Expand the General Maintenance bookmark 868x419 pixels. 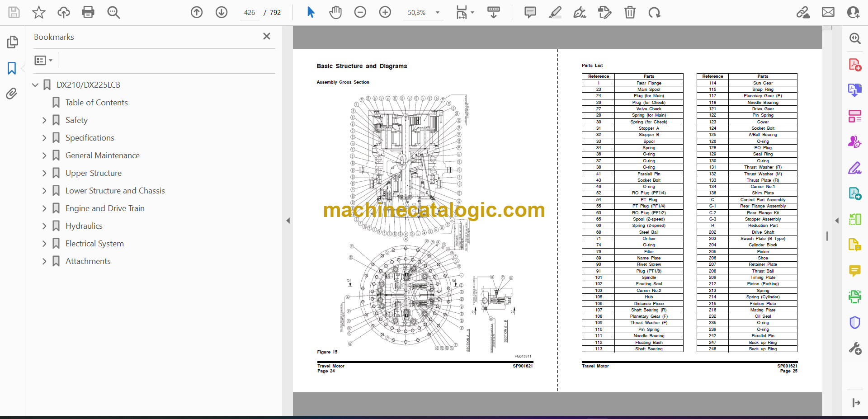point(44,155)
